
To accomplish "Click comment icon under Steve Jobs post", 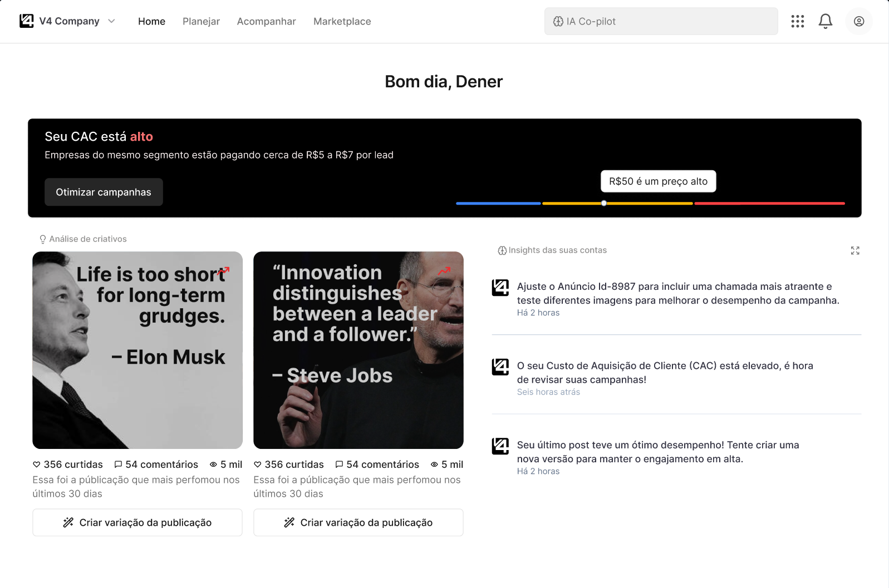I will click(x=339, y=465).
